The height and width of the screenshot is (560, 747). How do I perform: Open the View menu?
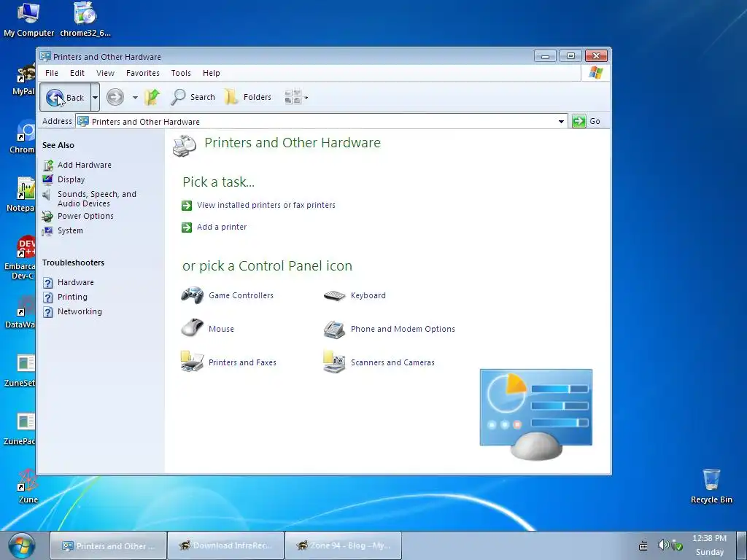click(105, 73)
